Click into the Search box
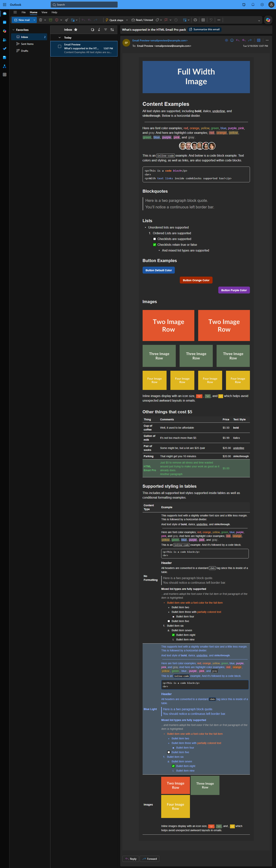 [x=84, y=5]
